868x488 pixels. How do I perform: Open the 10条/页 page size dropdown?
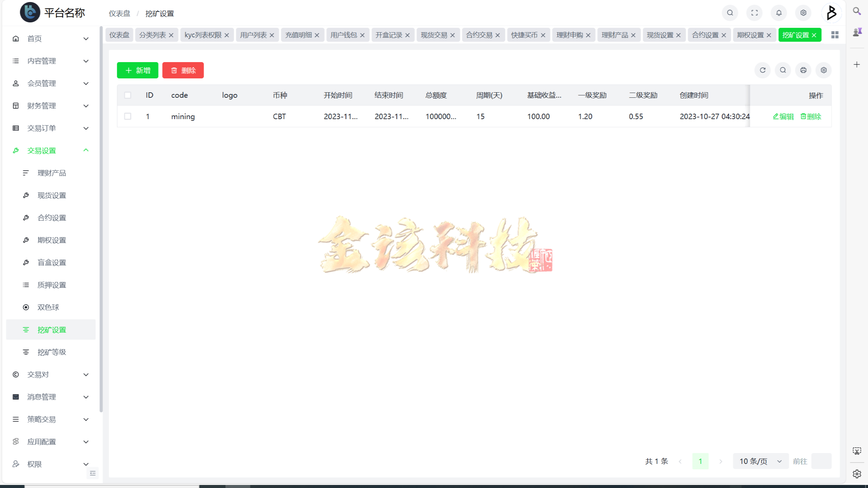point(760,461)
